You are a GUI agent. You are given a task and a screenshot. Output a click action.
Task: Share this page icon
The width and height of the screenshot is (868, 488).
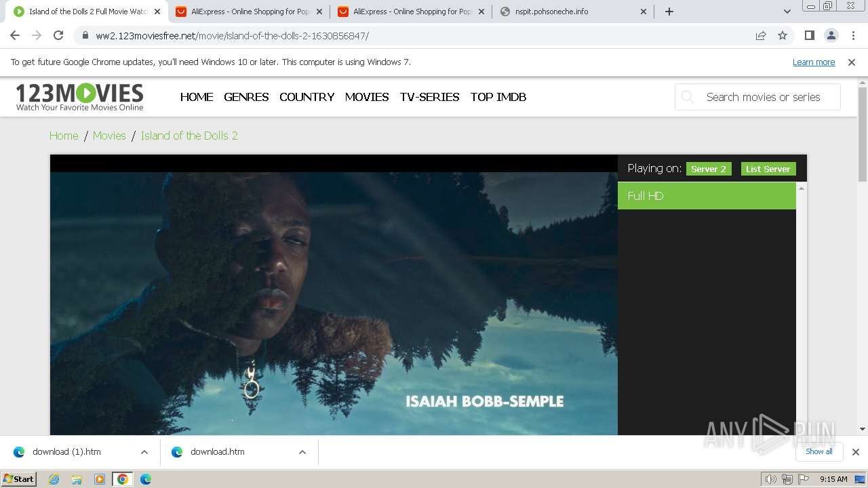(761, 36)
